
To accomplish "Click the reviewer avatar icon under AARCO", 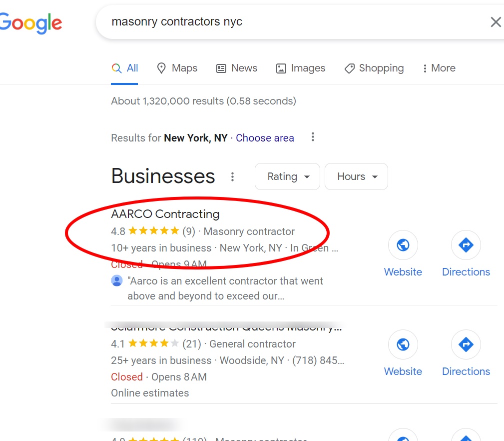I will tap(116, 280).
